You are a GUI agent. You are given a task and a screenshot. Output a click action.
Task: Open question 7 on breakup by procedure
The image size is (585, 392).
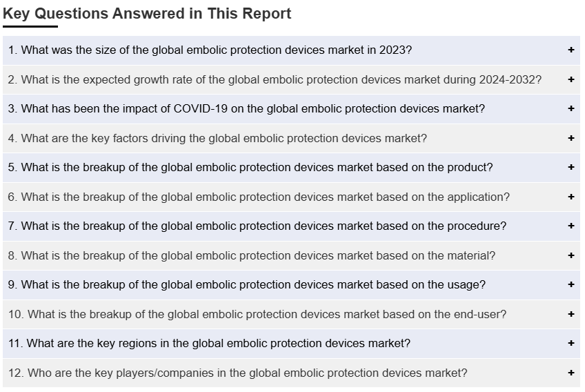point(257,226)
